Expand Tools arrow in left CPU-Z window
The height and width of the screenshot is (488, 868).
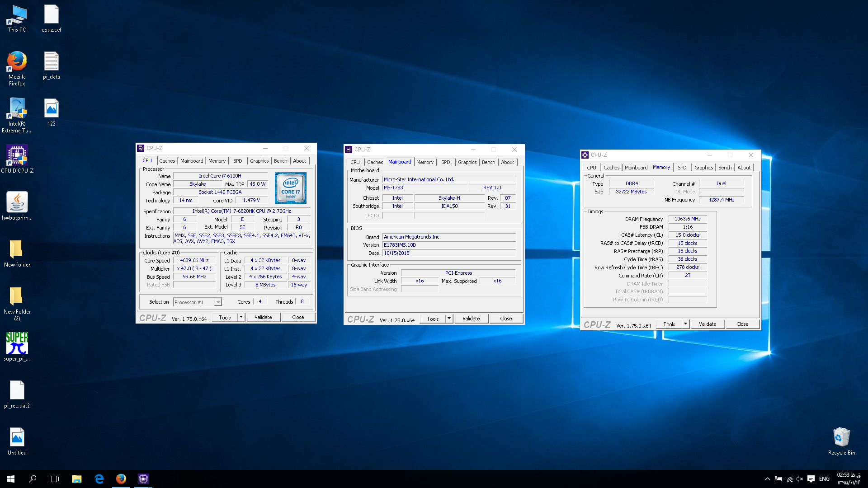[x=241, y=317]
